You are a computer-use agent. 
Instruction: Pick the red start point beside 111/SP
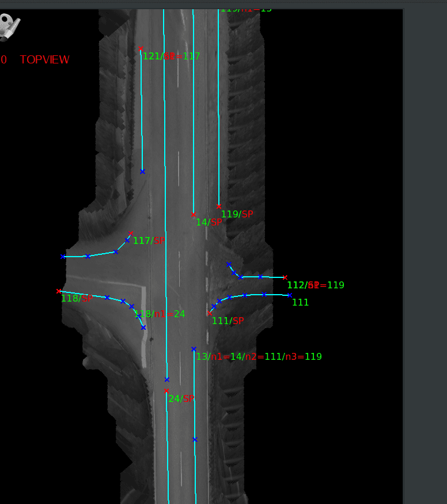(210, 313)
